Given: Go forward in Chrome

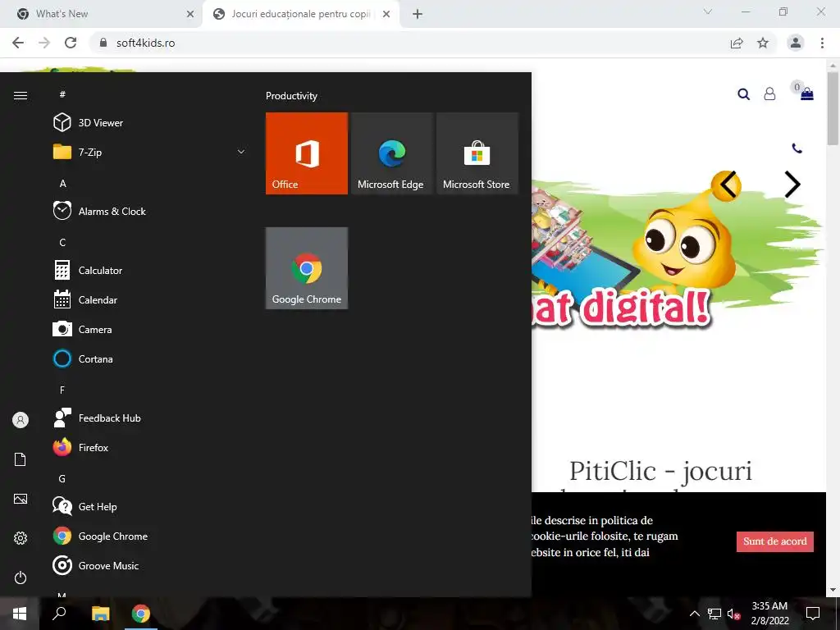Looking at the screenshot, I should 44,43.
